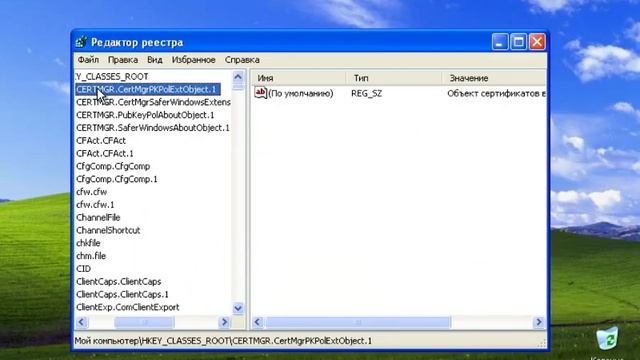The width and height of the screenshot is (640, 360).
Task: Select the ClientCaps.ClientCaps.1 key
Action: point(122,294)
